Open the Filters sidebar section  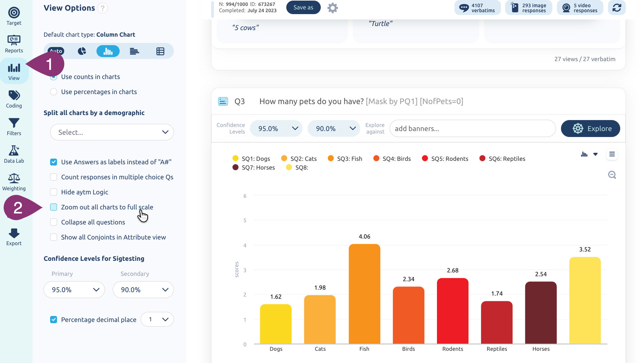point(14,127)
